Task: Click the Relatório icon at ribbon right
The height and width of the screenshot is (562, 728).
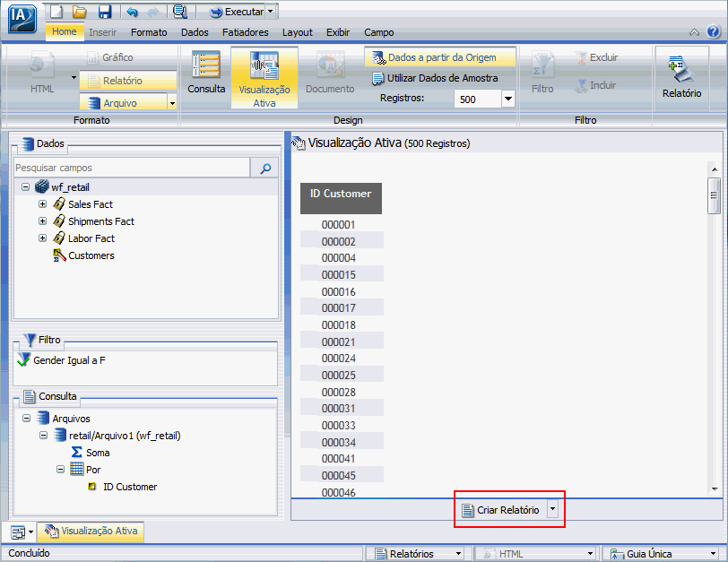Action: click(x=681, y=76)
